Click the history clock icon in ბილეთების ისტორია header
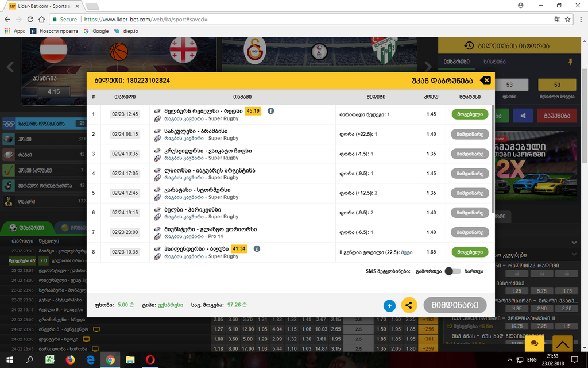 (469, 45)
